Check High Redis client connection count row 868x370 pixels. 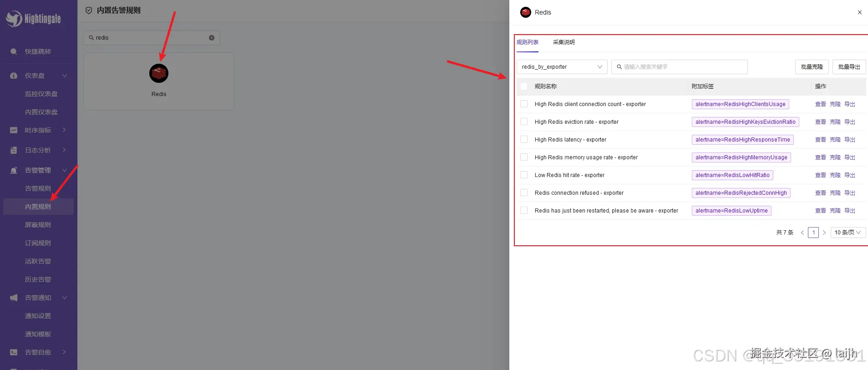coord(524,104)
